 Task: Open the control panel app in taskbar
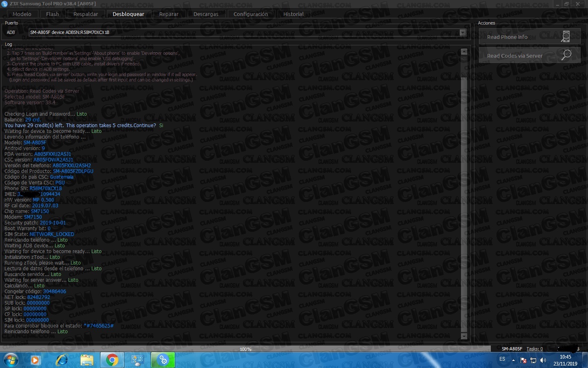(x=137, y=360)
